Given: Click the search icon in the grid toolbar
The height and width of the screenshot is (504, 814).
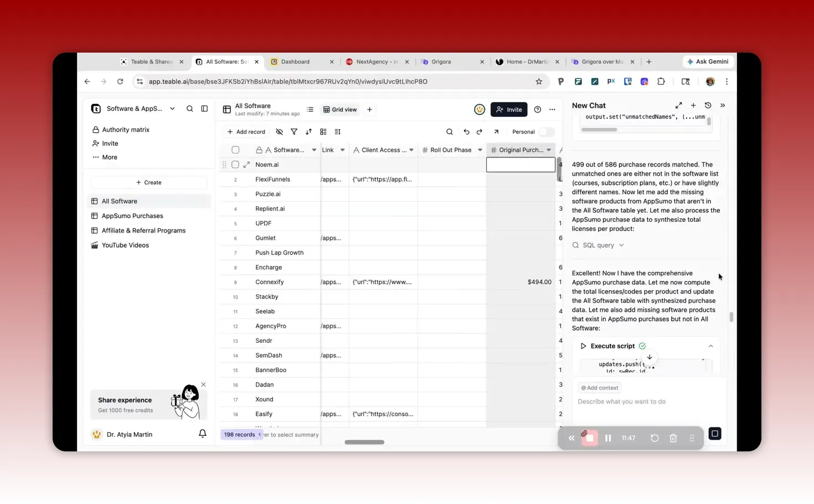Looking at the screenshot, I should pyautogui.click(x=450, y=132).
